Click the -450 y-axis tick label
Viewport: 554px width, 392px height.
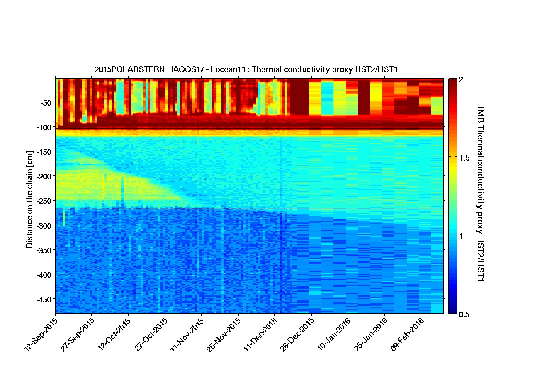pos(44,299)
